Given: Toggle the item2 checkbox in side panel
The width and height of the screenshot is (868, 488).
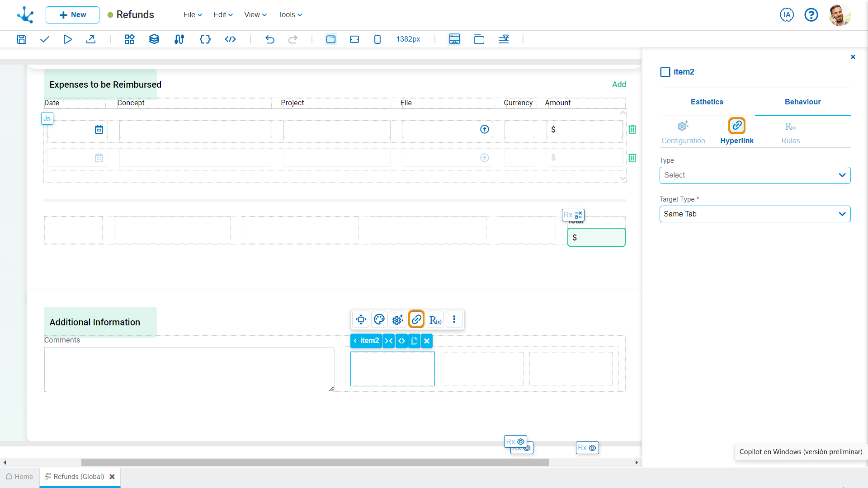Looking at the screenshot, I should pyautogui.click(x=665, y=72).
